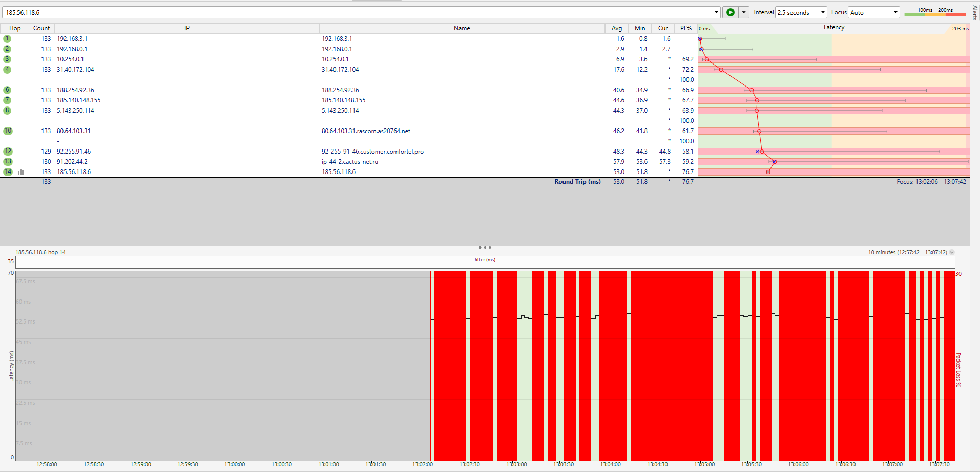Viewport: 980px width, 472px height.
Task: Click the Latency graph column header
Action: pyautogui.click(x=833, y=28)
